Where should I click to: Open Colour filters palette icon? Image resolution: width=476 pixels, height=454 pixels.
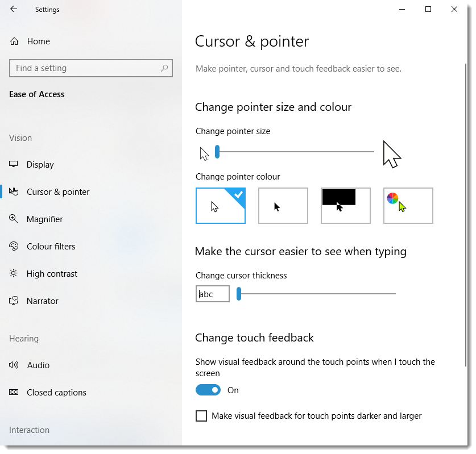pyautogui.click(x=14, y=247)
